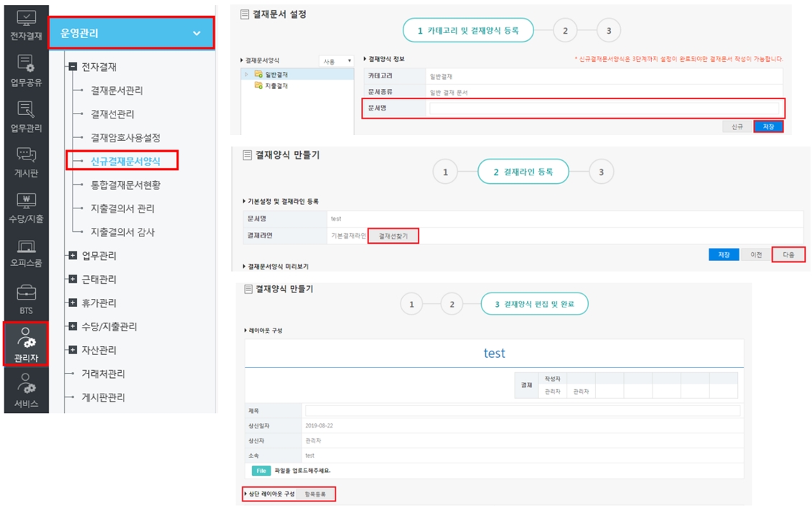Click 저장 button in step 2 결재라인 등록
Viewport: 812px width, 508px height.
click(724, 254)
